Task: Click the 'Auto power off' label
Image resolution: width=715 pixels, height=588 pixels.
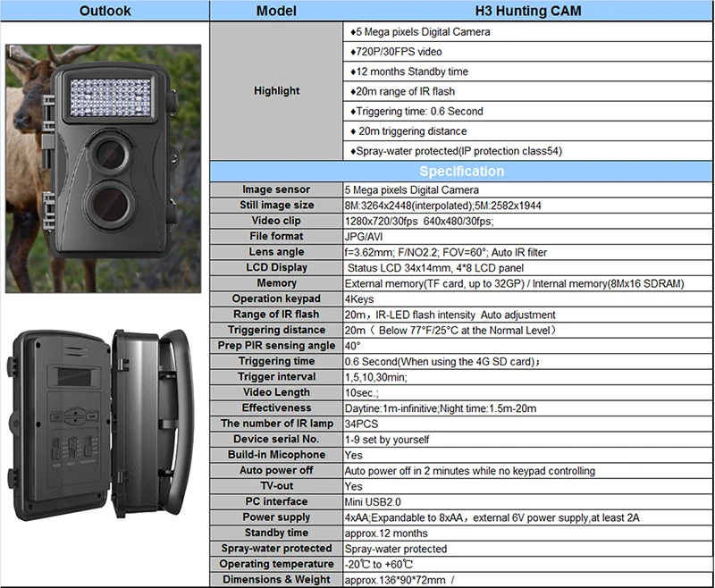Action: pyautogui.click(x=276, y=470)
